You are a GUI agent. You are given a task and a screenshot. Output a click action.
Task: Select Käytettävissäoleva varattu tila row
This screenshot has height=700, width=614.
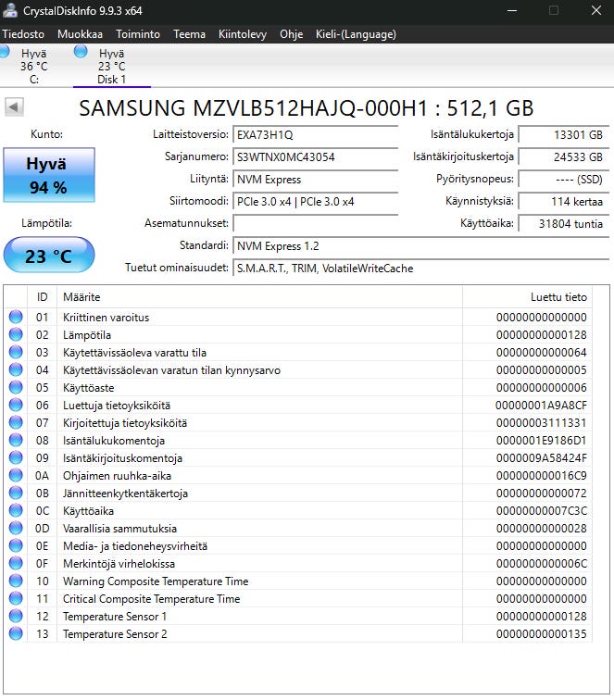[298, 352]
